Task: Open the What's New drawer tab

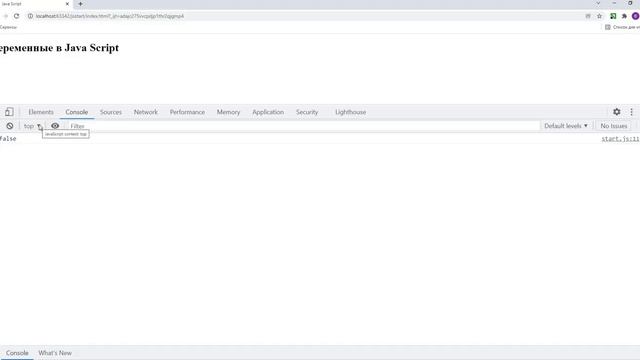Action: click(55, 353)
